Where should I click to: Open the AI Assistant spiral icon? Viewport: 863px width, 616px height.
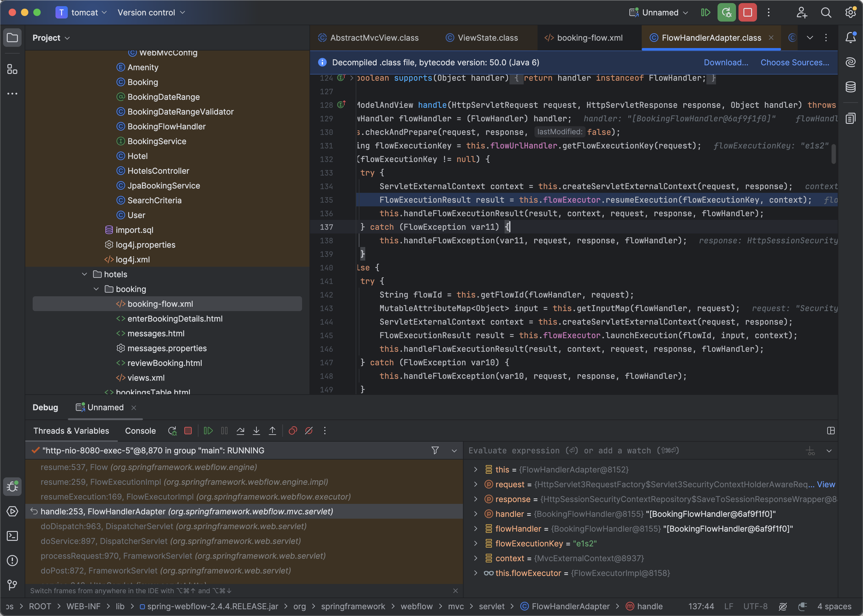[x=850, y=62]
